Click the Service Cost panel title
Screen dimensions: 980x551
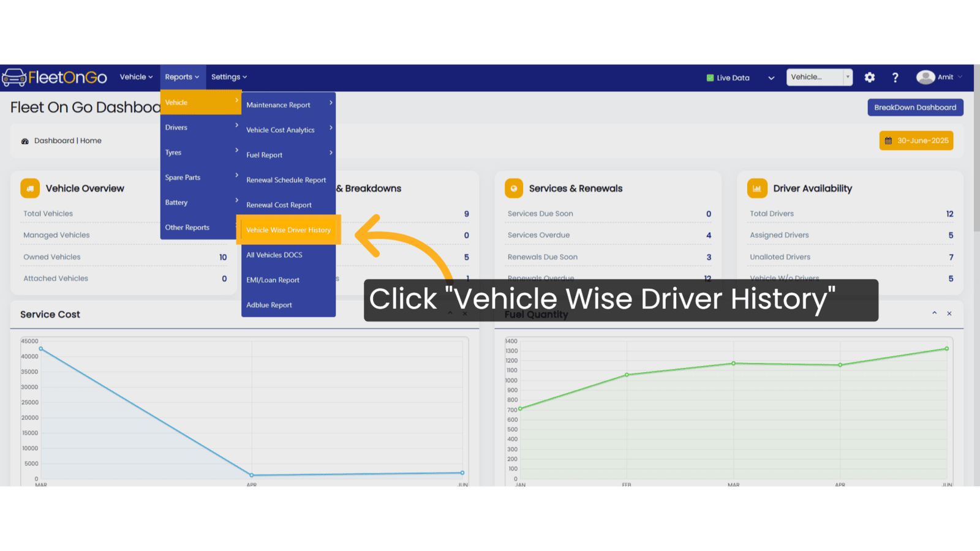(x=50, y=315)
